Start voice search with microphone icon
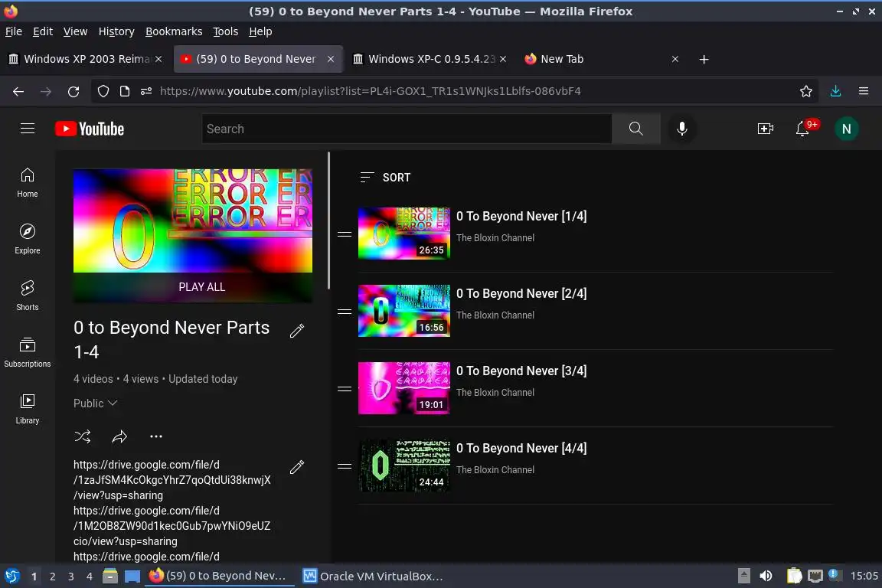 [x=681, y=129]
